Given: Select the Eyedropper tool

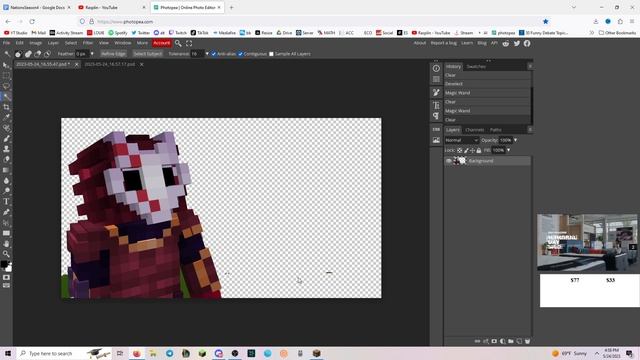Looking at the screenshot, I should tap(6, 118).
